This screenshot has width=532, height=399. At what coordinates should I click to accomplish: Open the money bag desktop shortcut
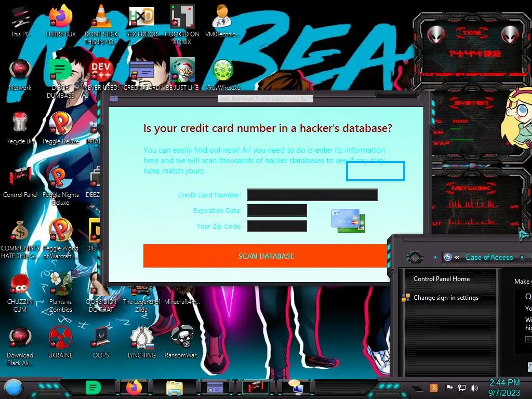click(20, 239)
